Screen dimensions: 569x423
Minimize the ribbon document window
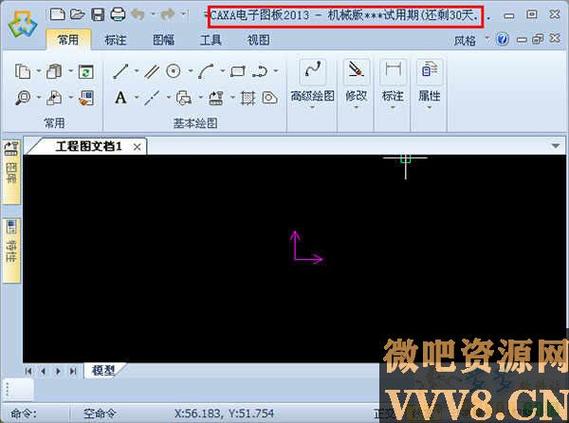tap(521, 39)
